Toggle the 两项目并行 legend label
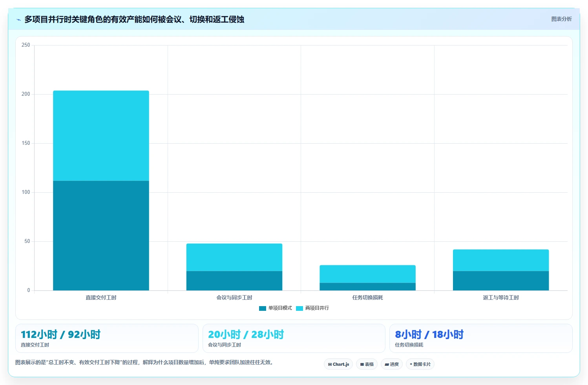 [317, 308]
